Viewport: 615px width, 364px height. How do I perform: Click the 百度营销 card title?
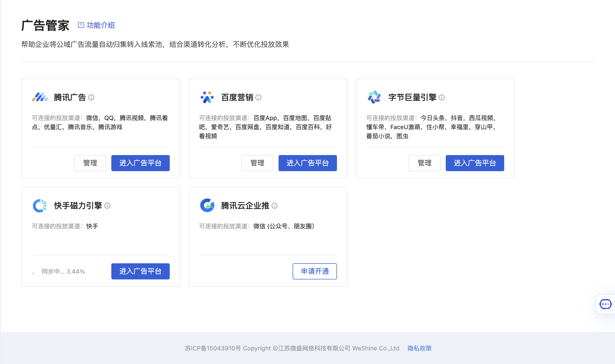pyautogui.click(x=237, y=97)
